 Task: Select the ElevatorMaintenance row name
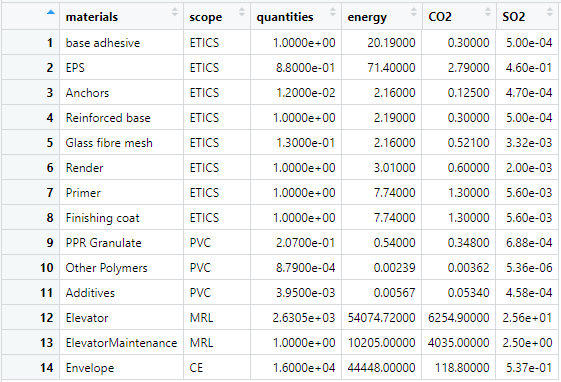point(121,343)
